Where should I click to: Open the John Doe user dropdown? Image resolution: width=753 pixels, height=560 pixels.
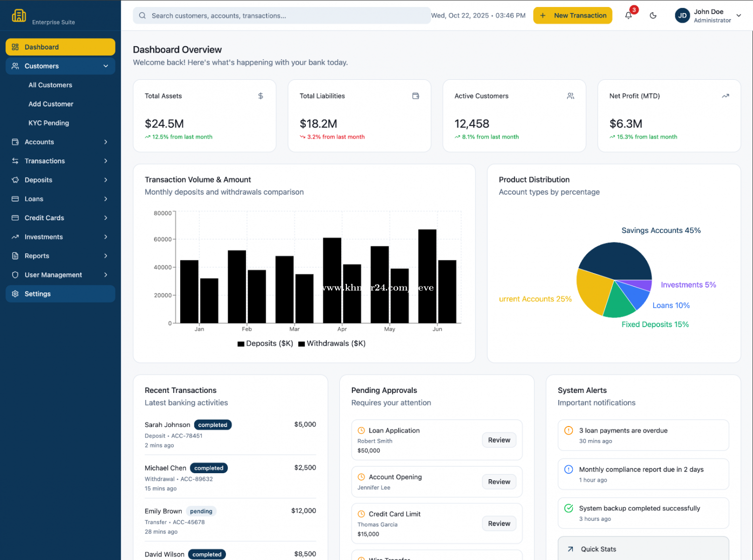[x=738, y=16]
